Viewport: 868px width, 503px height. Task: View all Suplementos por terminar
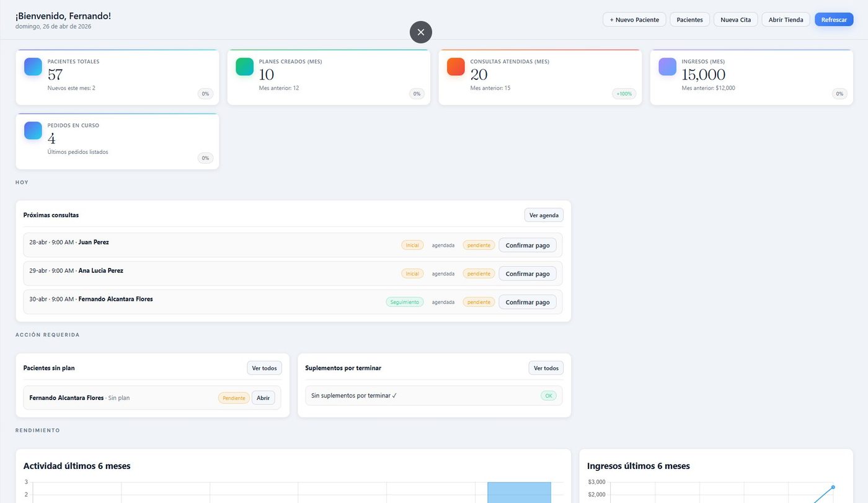(546, 368)
